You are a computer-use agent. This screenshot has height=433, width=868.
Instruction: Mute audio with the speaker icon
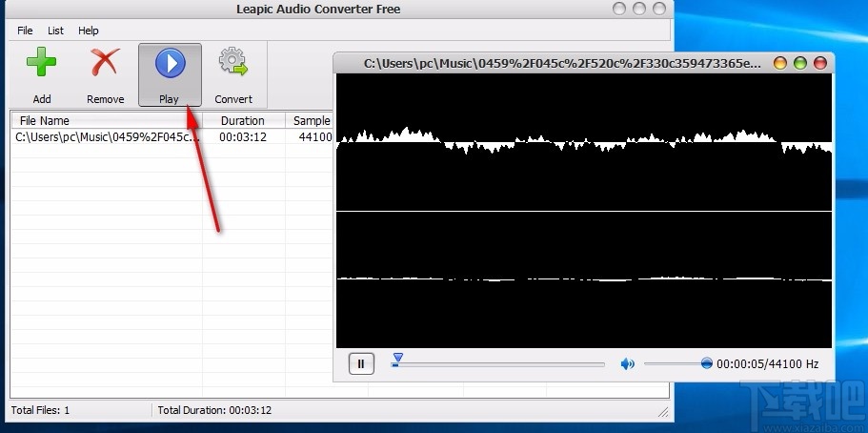click(x=627, y=363)
